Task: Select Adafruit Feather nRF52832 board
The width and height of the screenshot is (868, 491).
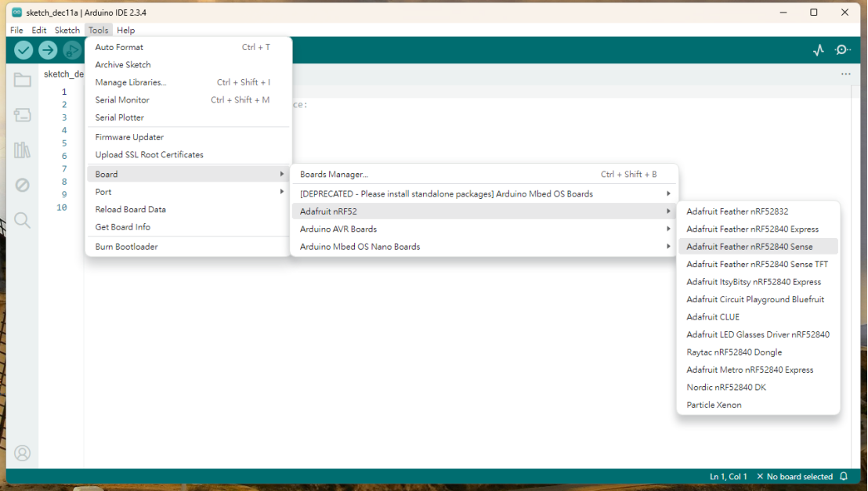Action: pyautogui.click(x=758, y=211)
